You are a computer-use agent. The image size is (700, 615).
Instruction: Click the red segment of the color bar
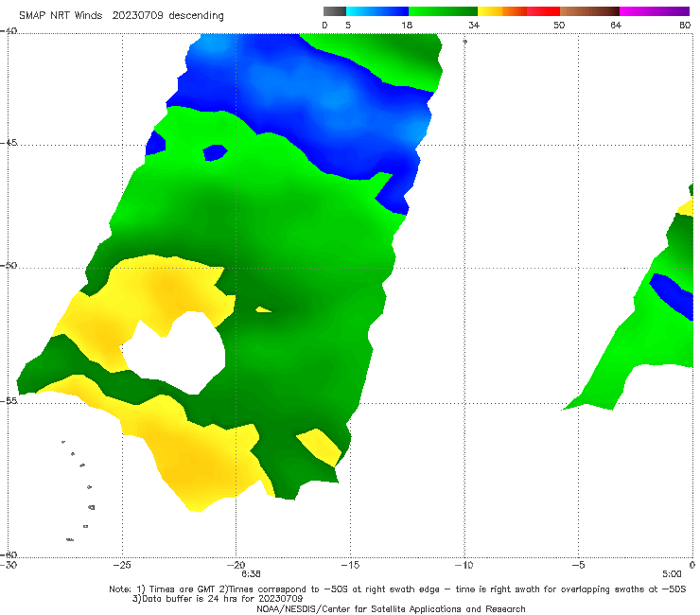pos(543,11)
